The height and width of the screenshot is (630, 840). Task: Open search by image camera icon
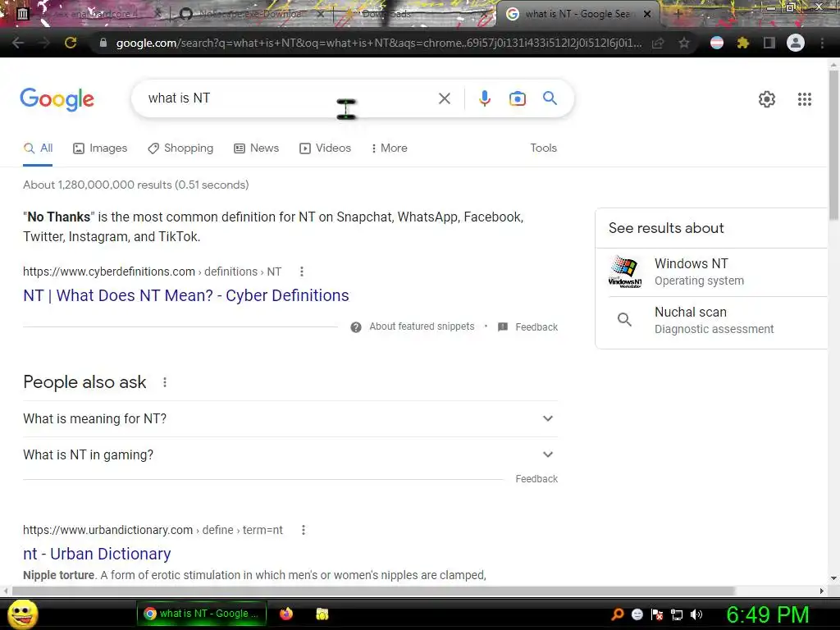click(x=518, y=98)
